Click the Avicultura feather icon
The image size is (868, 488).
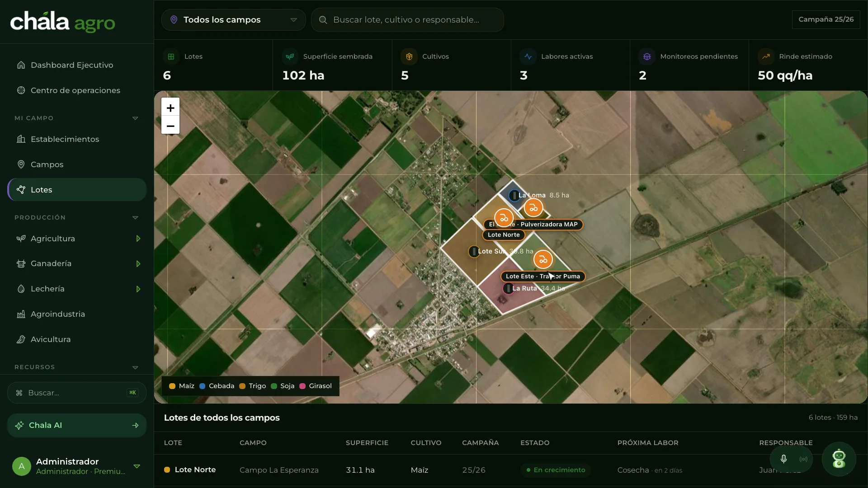21,339
